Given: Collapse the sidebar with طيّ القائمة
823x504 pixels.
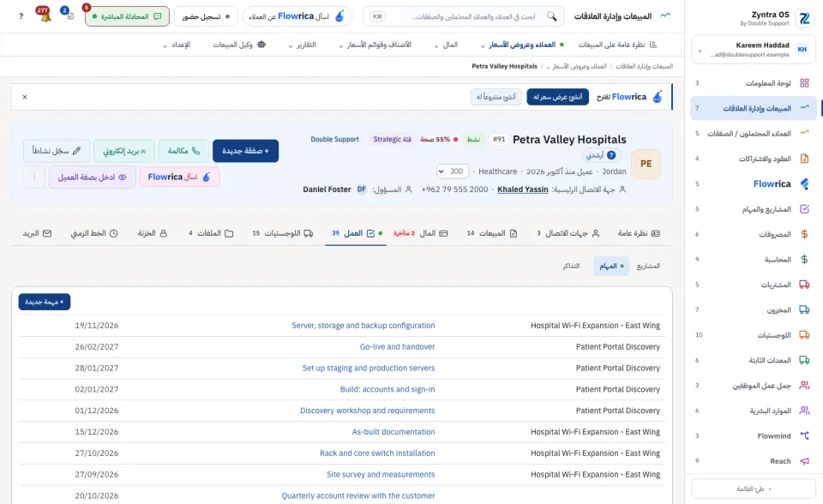Looking at the screenshot, I should click(x=754, y=489).
